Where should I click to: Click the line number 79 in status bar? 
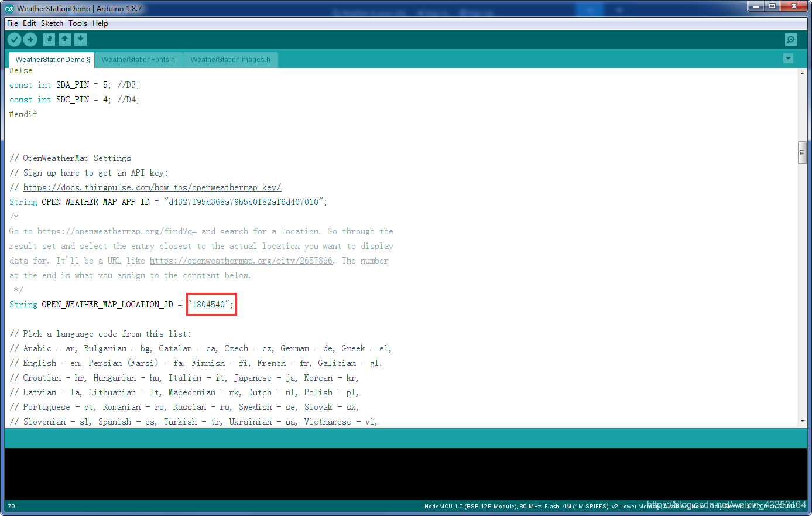click(12, 506)
